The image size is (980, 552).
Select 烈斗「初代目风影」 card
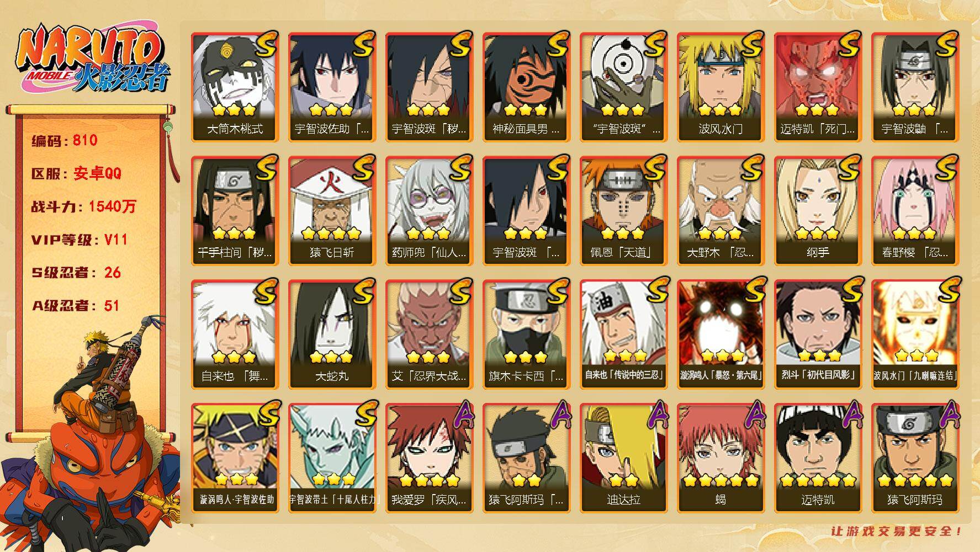[818, 335]
